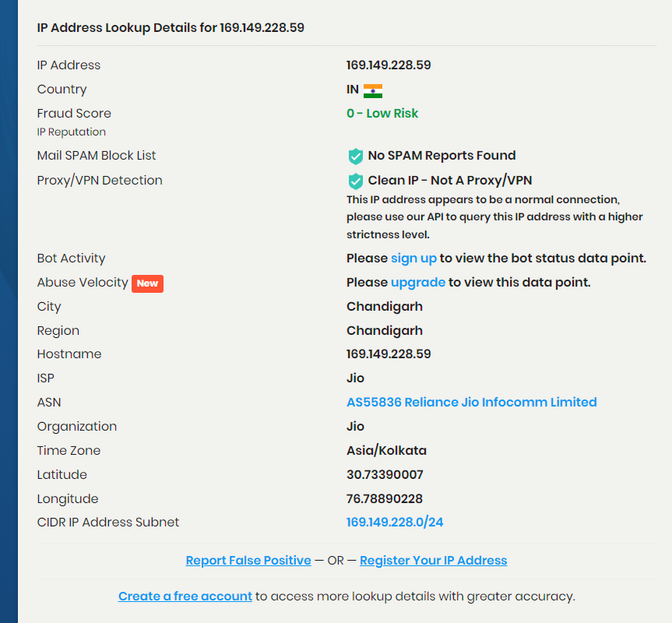The width and height of the screenshot is (672, 623).
Task: Click the No SPAM Reports Found text
Action: (442, 156)
